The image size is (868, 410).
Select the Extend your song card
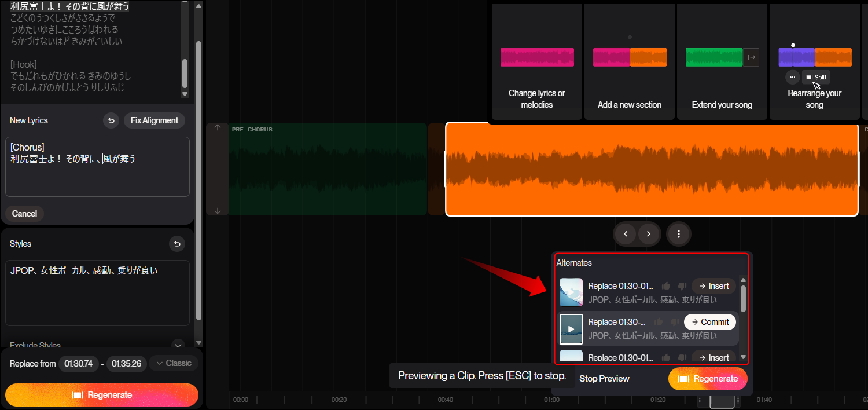722,62
